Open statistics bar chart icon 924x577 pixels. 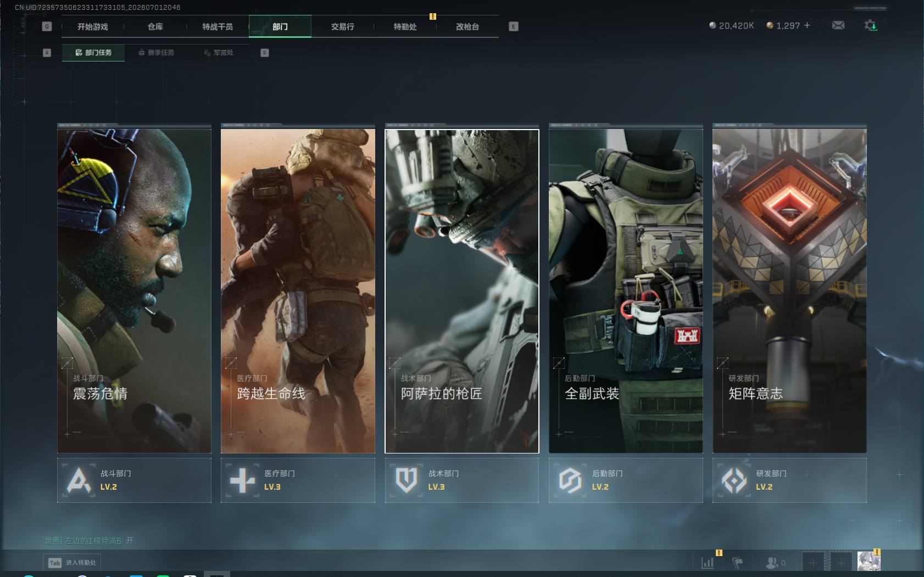[x=708, y=563]
